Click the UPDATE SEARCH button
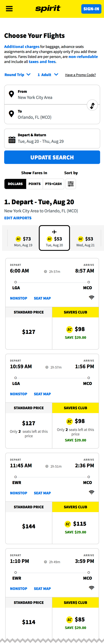Viewport: 104px width, 644px height. pos(52,157)
